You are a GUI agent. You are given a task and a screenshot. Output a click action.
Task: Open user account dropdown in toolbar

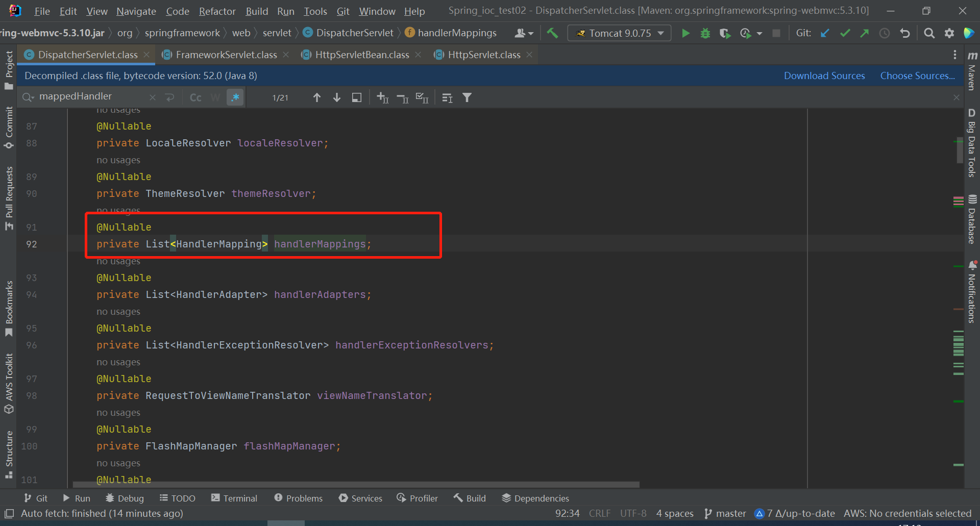point(524,33)
